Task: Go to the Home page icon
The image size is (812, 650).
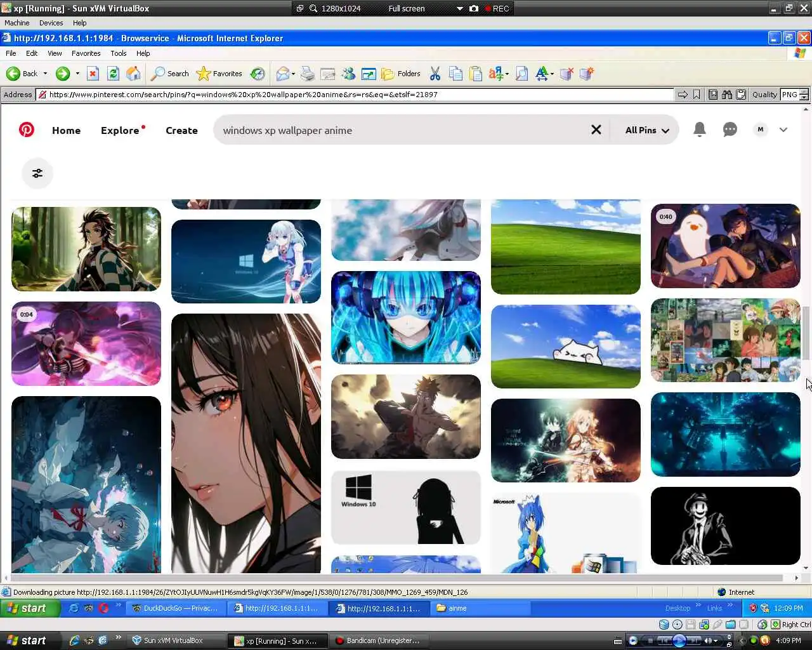Action: point(133,74)
